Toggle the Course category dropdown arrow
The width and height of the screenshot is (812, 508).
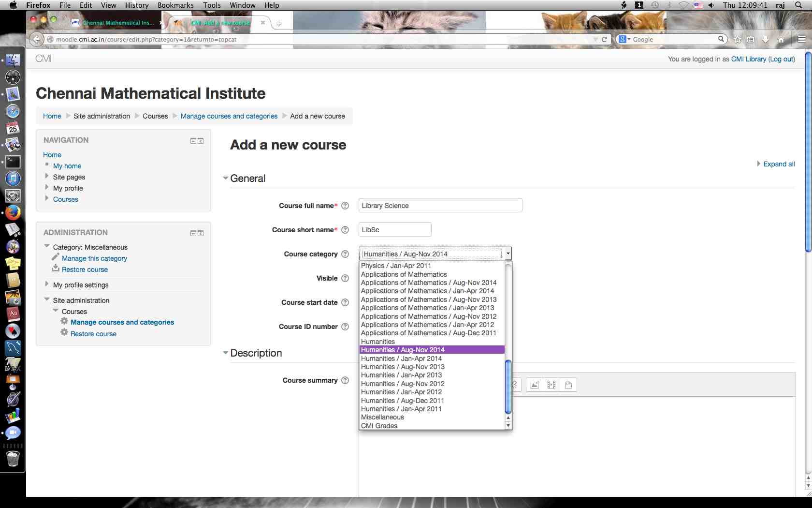(x=507, y=254)
